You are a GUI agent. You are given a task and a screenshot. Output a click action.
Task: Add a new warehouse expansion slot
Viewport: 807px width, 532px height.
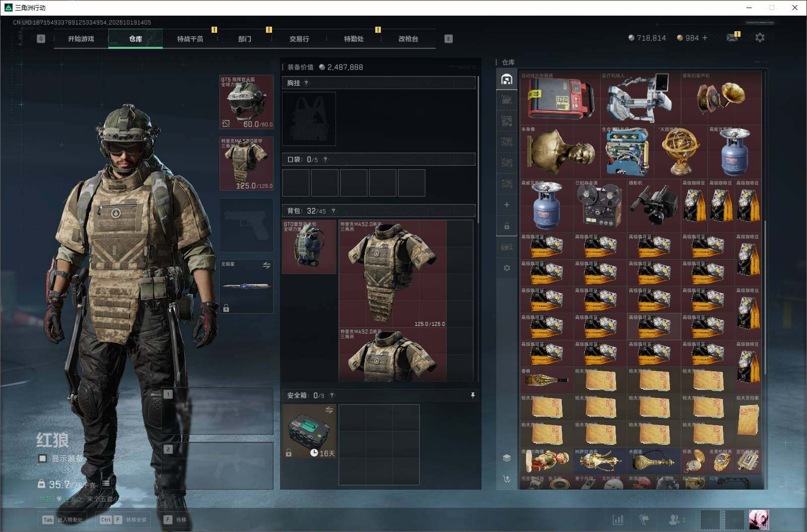coord(507,205)
